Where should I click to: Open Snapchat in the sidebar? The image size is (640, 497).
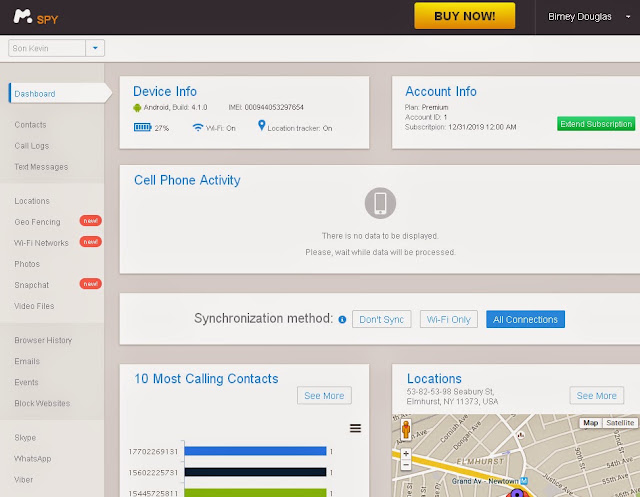pyautogui.click(x=31, y=285)
